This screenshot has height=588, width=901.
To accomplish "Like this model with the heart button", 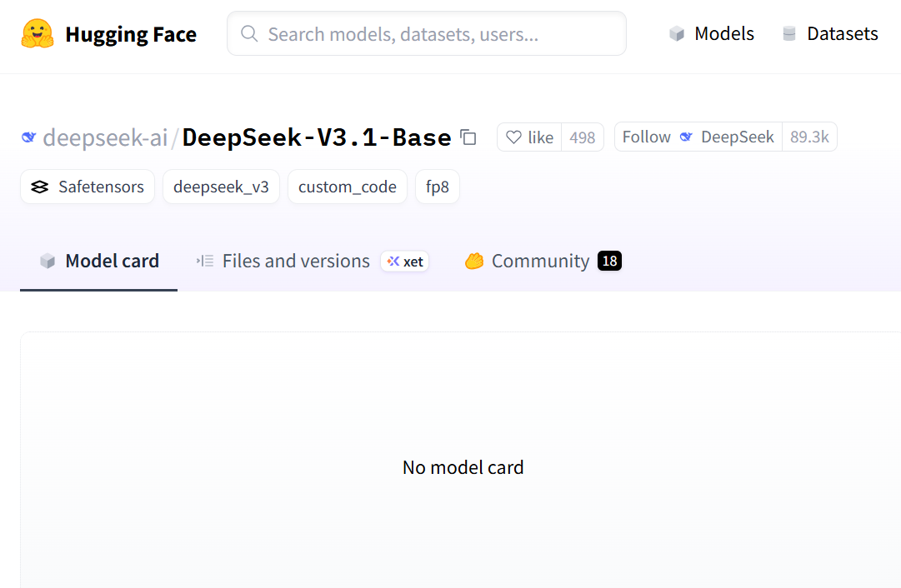I will 529,137.
